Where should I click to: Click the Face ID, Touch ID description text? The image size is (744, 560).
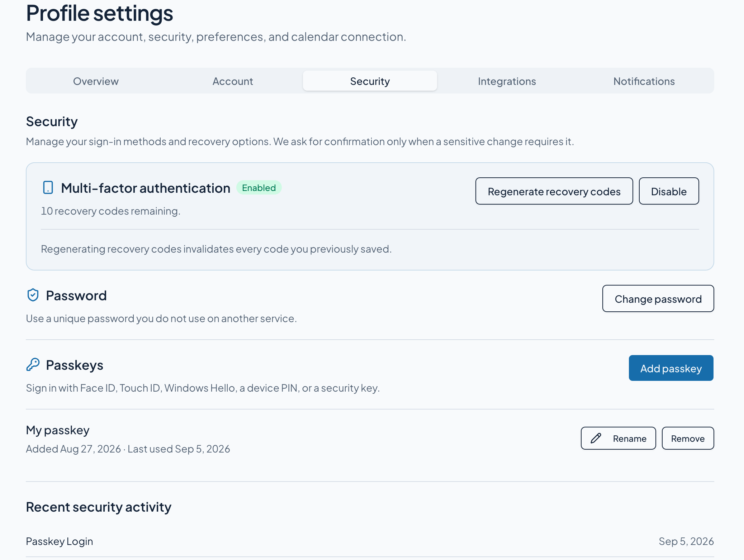pos(203,388)
